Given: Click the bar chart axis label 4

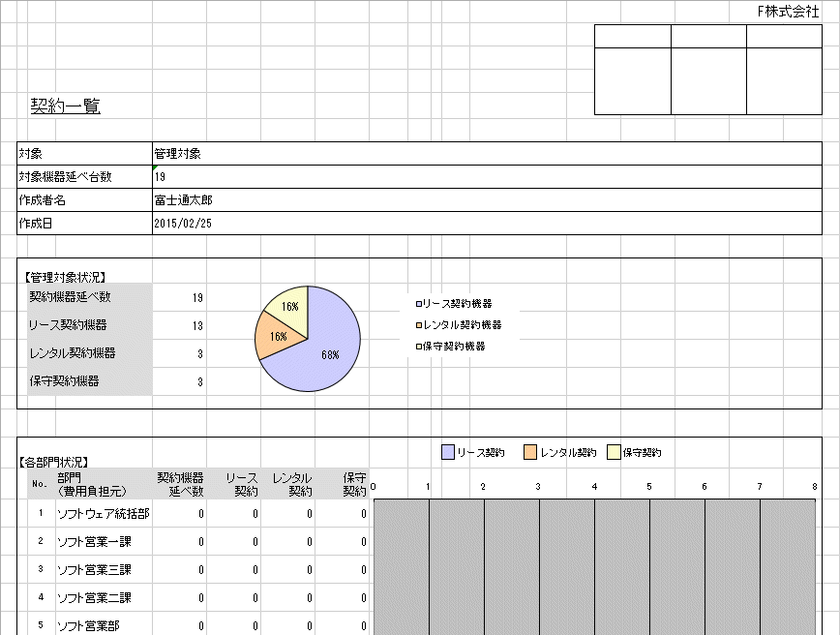Looking at the screenshot, I should [x=594, y=487].
